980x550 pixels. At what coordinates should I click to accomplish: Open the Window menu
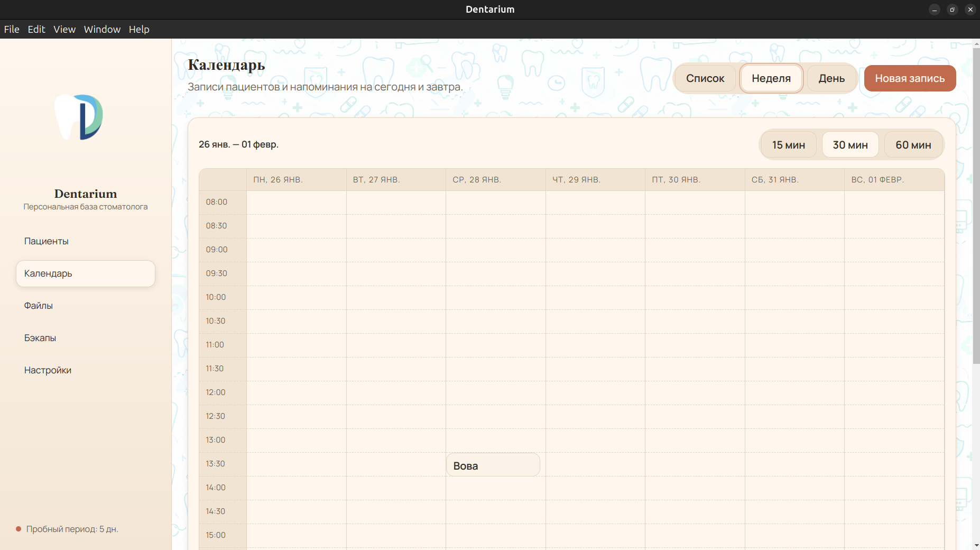[102, 30]
